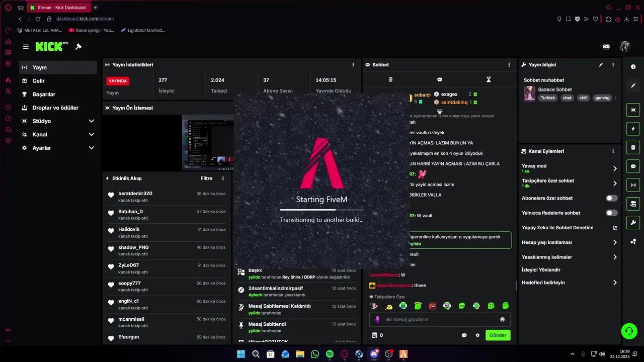Click the moderator hammer icon near Kick logo
Viewport: 644px width, 362px height.
click(78, 47)
